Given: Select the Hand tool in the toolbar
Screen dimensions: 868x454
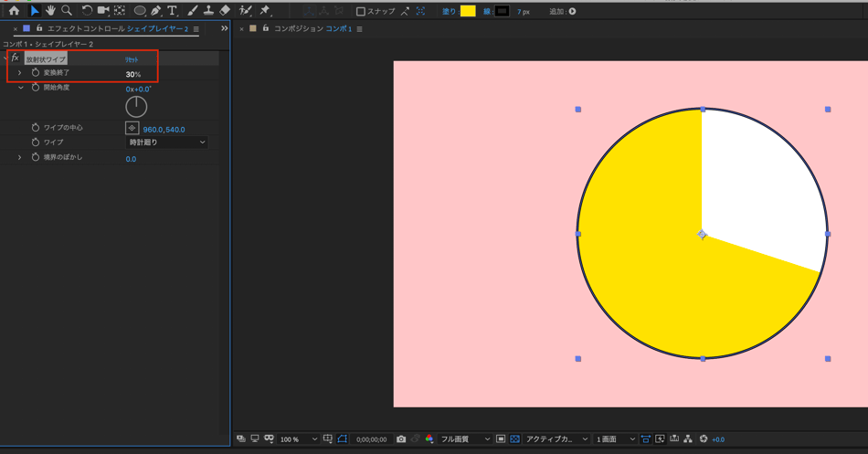Looking at the screenshot, I should coord(50,11).
